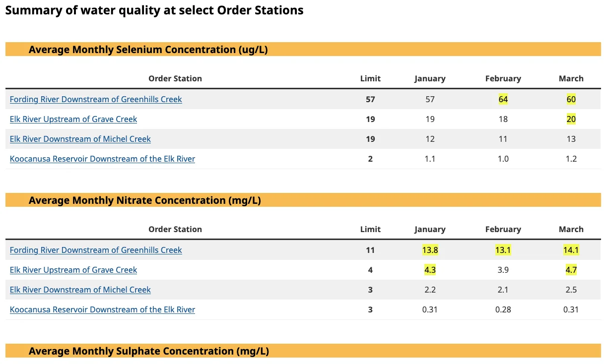Open Elk River Downstream of Michel Creek nitrate link
This screenshot has width=608, height=364.
(80, 290)
